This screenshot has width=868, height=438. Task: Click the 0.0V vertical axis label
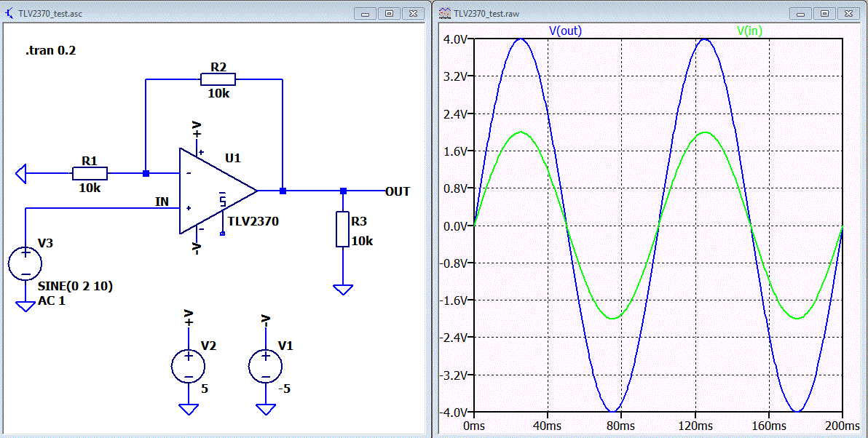[456, 226]
